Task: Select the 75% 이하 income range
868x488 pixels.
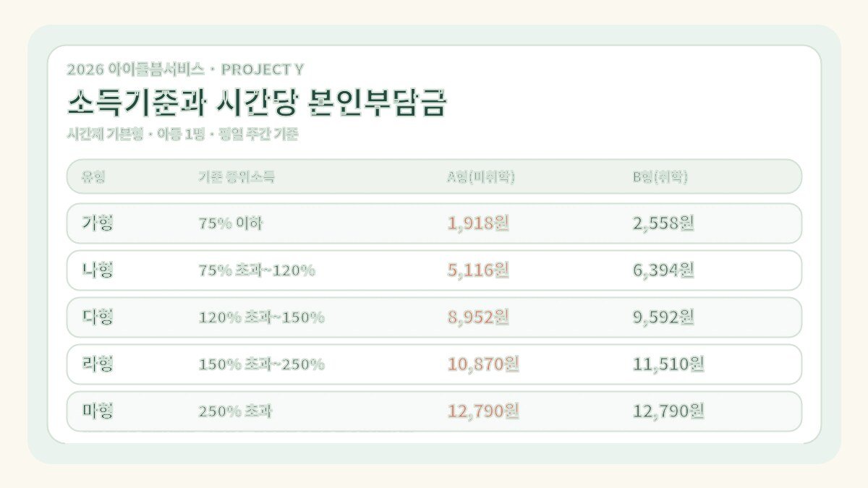Action: click(231, 223)
